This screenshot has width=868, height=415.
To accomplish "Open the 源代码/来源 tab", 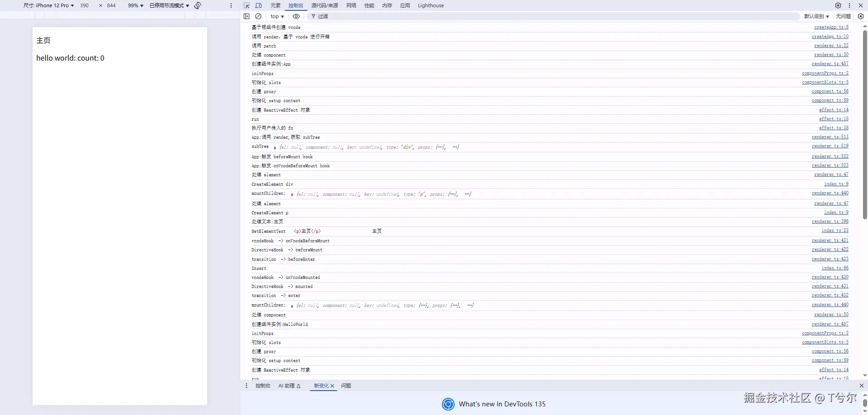I will (324, 5).
